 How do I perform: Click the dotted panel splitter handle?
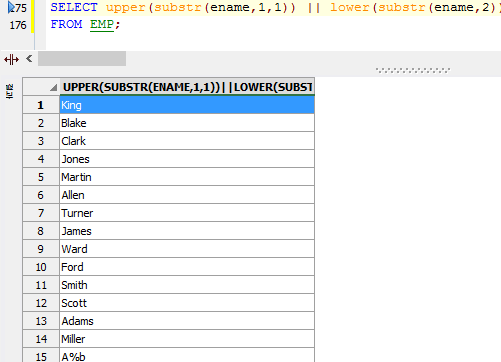click(413, 70)
